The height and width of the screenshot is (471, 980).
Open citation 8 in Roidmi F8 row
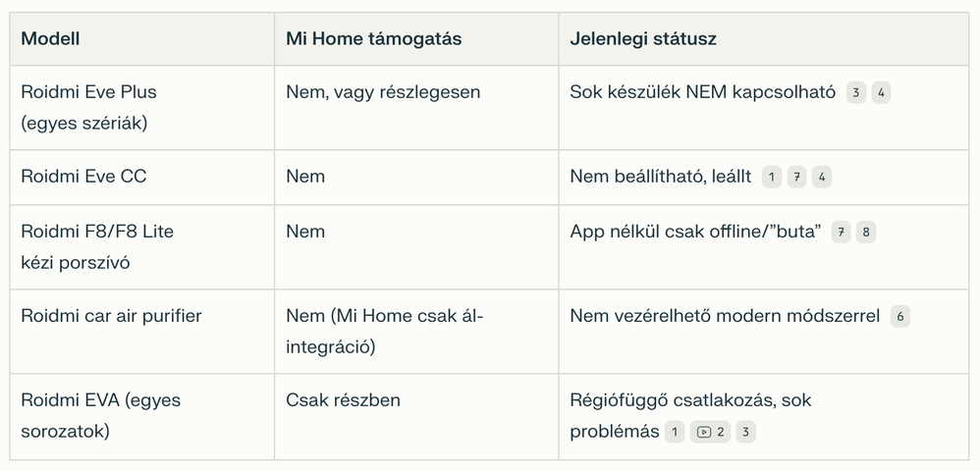866,233
